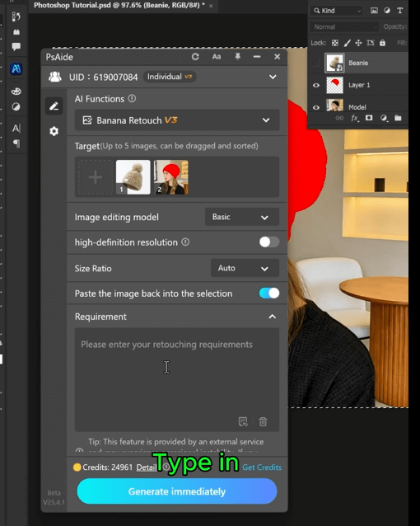The height and width of the screenshot is (526, 420).
Task: Open the blue PsAide plugin icon
Action: [16, 68]
